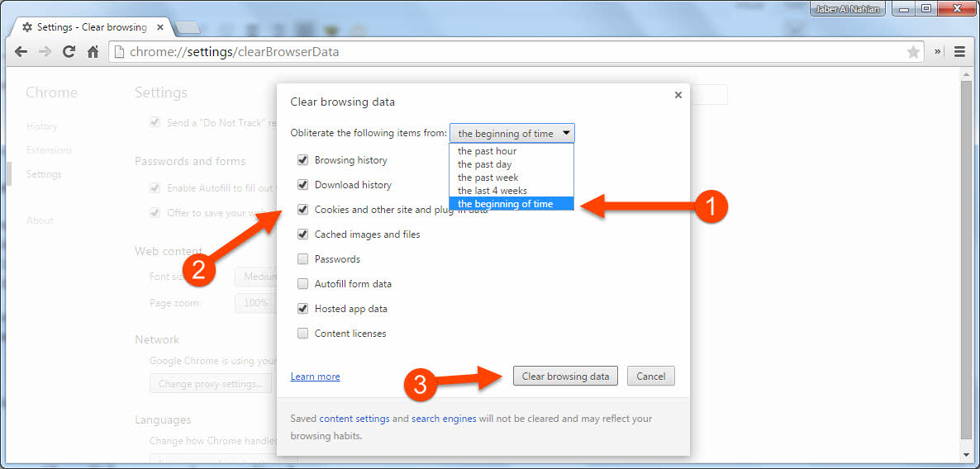Click the Jaber Al Nahian profile button
Viewport: 980px width, 469px height.
pos(849,9)
